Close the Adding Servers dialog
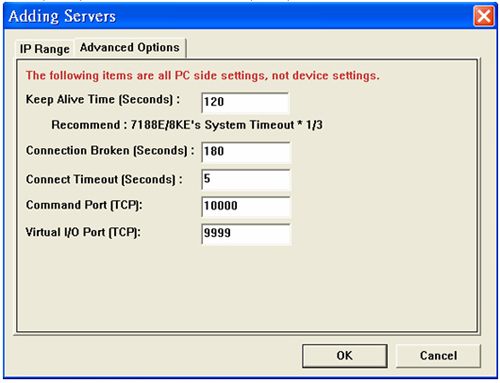This screenshot has height=383, width=500. (484, 16)
